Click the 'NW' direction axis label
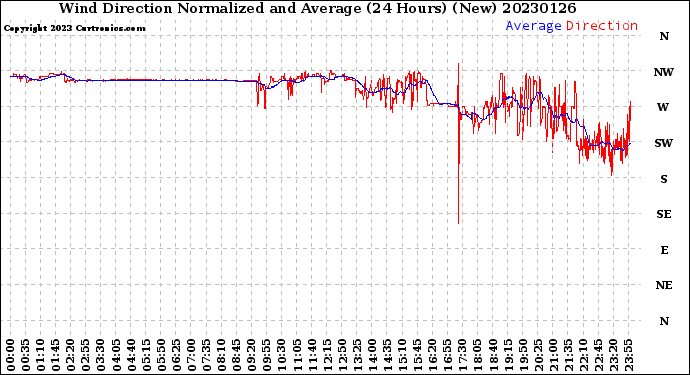Image resolution: width=690 pixels, height=375 pixels. (x=664, y=72)
